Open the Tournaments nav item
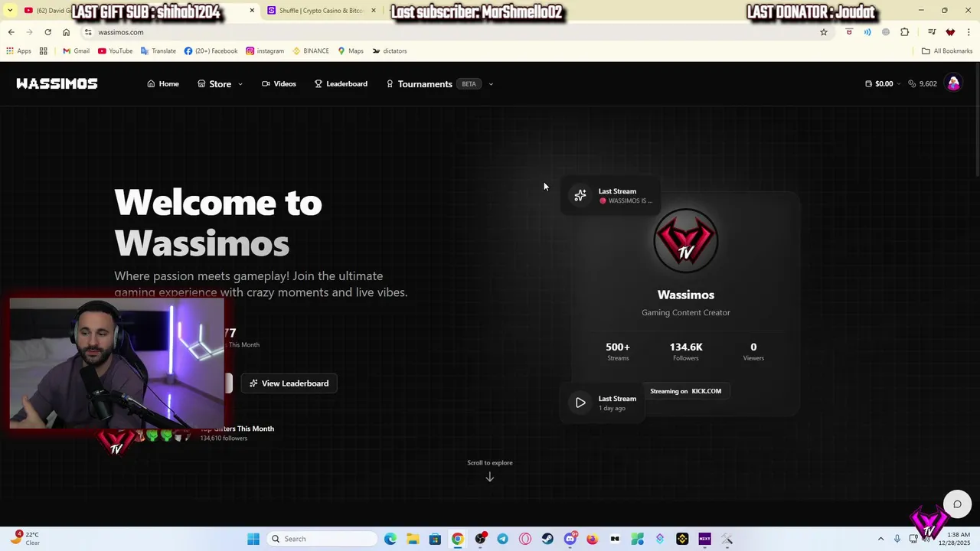 [x=419, y=84]
